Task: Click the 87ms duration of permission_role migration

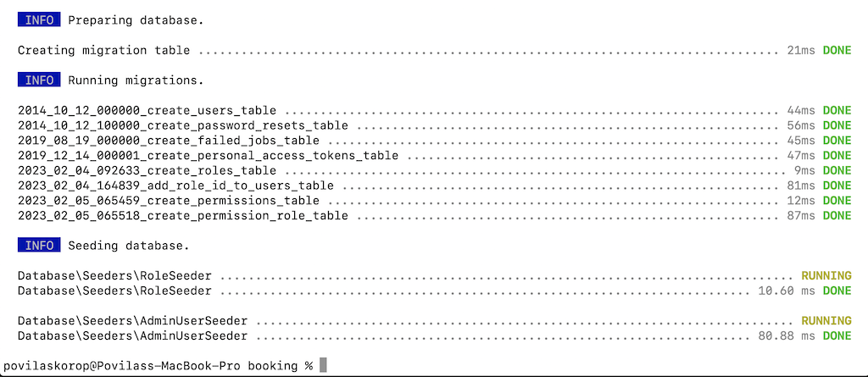Action: tap(800, 215)
